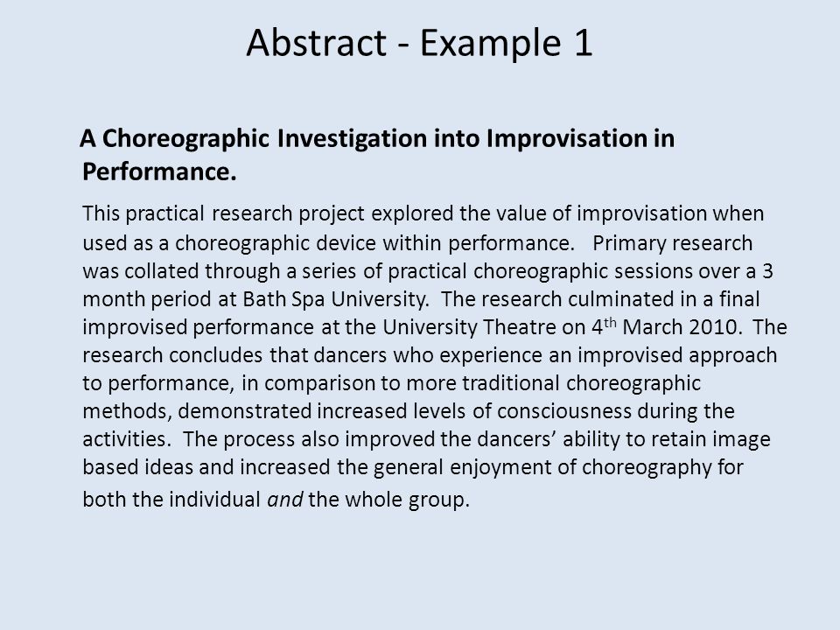840x630 pixels.
Task: Click the phrase 'research concludes'
Action: 172,355
